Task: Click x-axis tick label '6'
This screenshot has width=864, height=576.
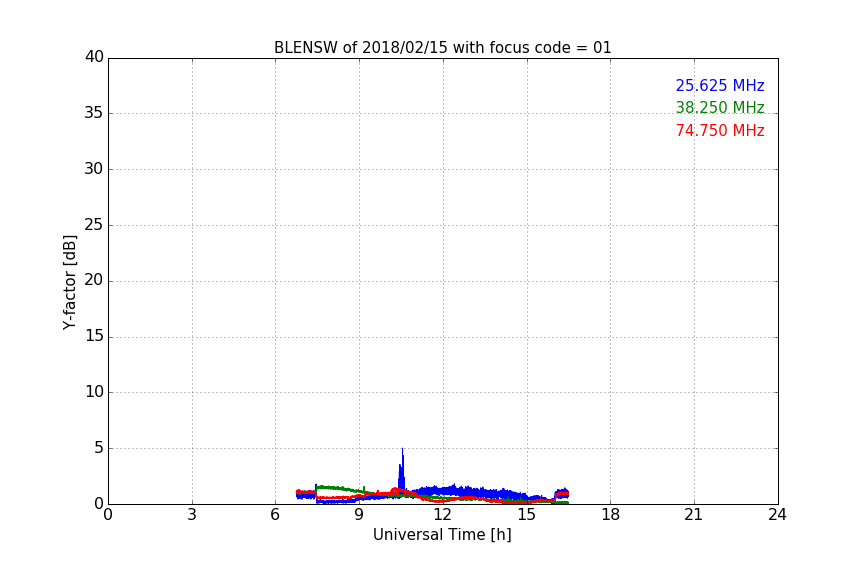Action: pos(275,515)
